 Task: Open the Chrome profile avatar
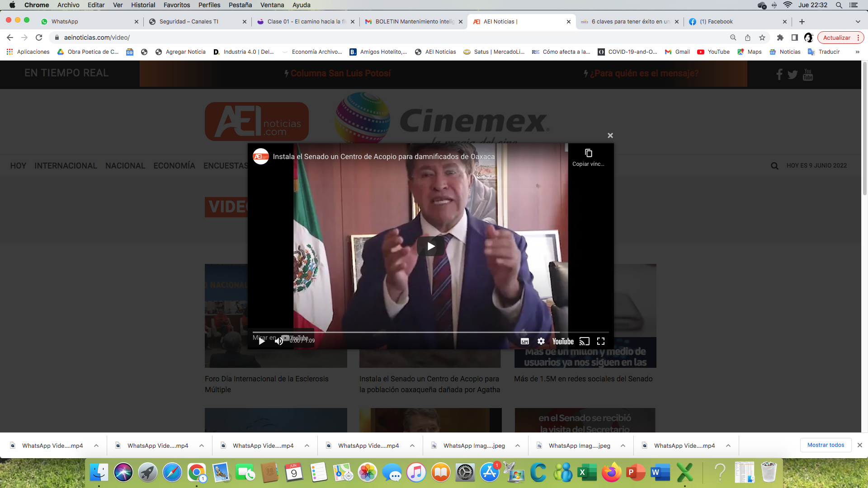point(809,38)
